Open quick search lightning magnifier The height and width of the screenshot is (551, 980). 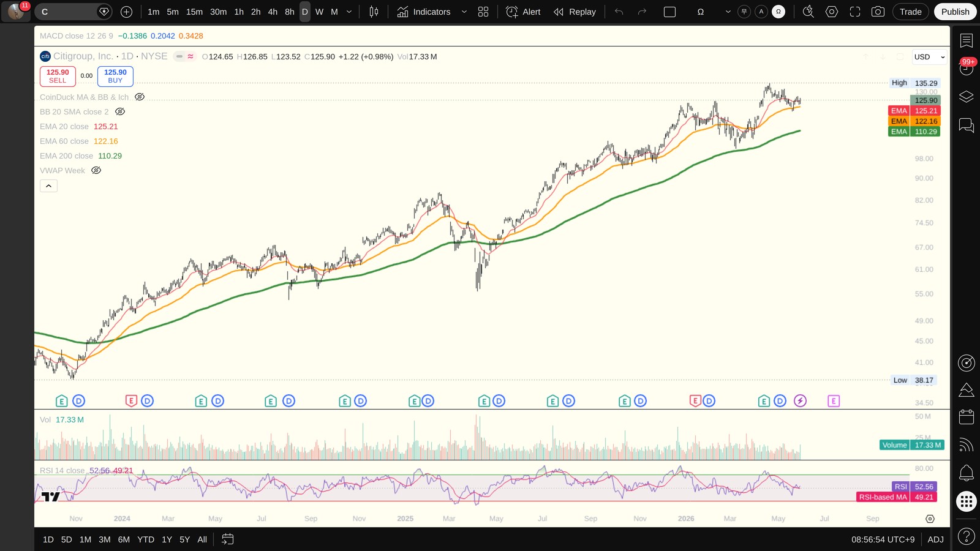click(809, 12)
